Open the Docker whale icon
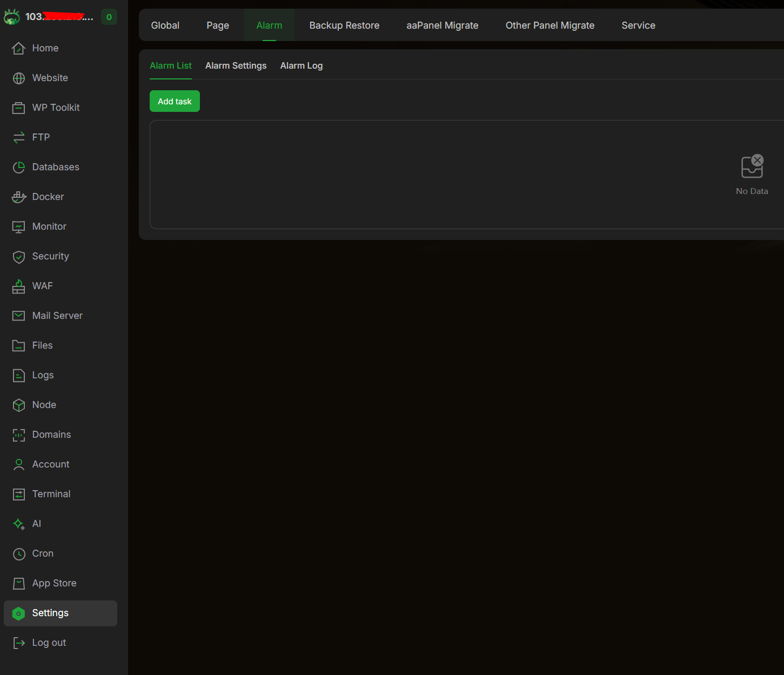 pos(19,197)
